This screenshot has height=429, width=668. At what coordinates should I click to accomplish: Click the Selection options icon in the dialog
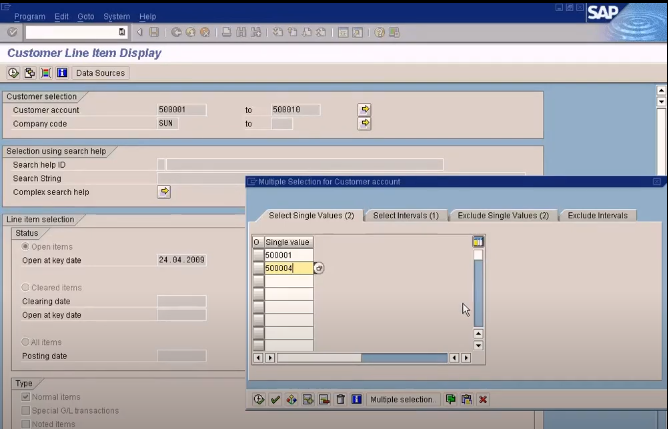click(x=291, y=399)
